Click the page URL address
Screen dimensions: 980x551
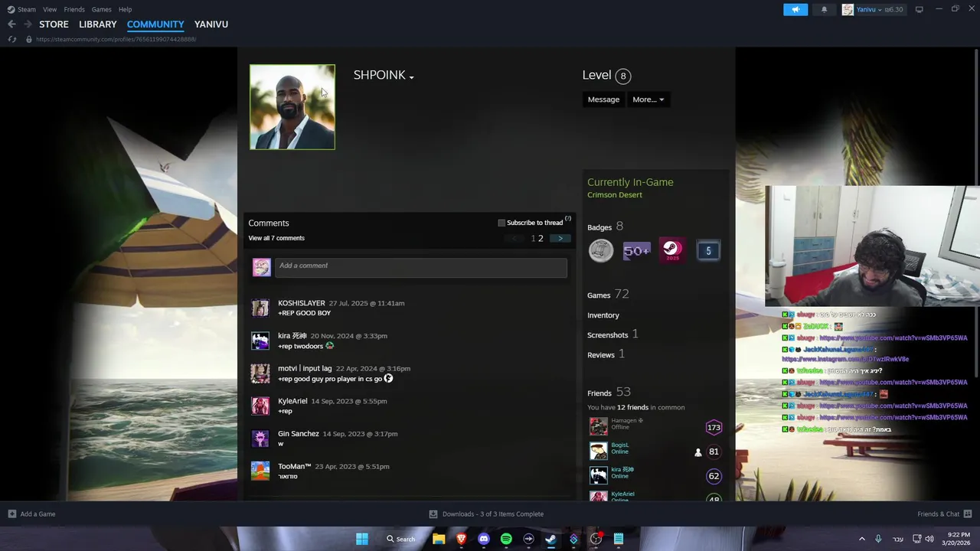click(116, 39)
